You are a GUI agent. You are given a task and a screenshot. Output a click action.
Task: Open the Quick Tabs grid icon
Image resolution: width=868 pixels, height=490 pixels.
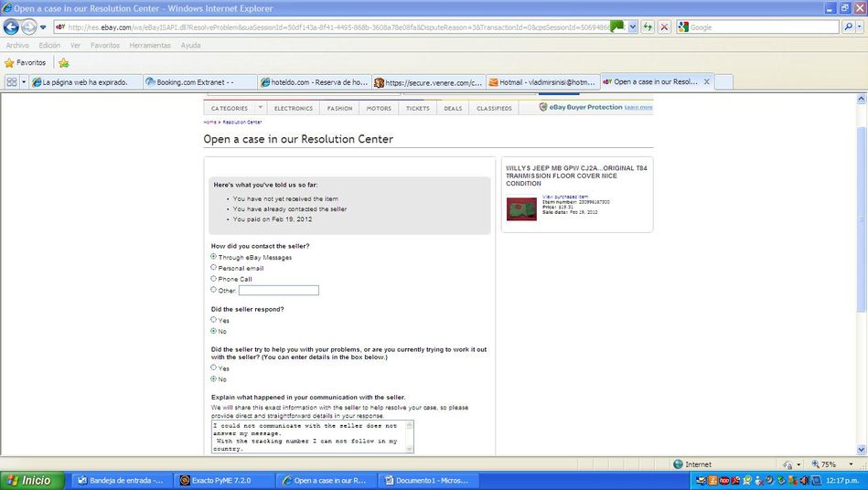click(11, 82)
